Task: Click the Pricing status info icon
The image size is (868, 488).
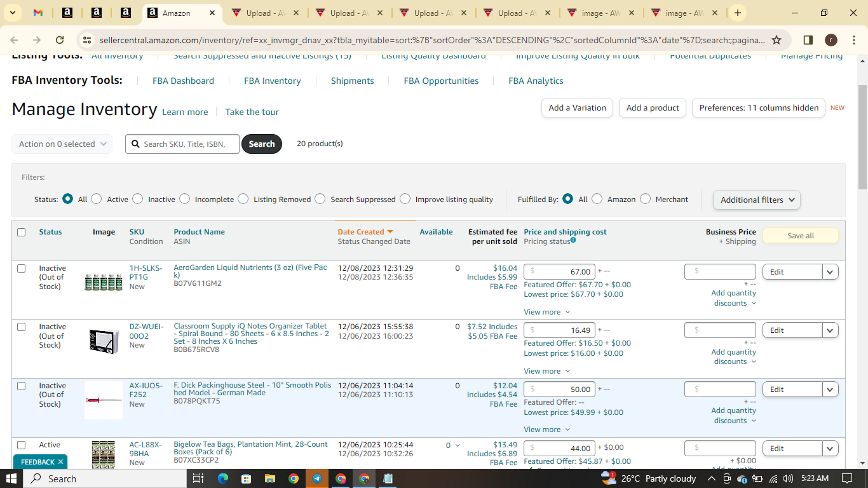Action: (x=573, y=240)
